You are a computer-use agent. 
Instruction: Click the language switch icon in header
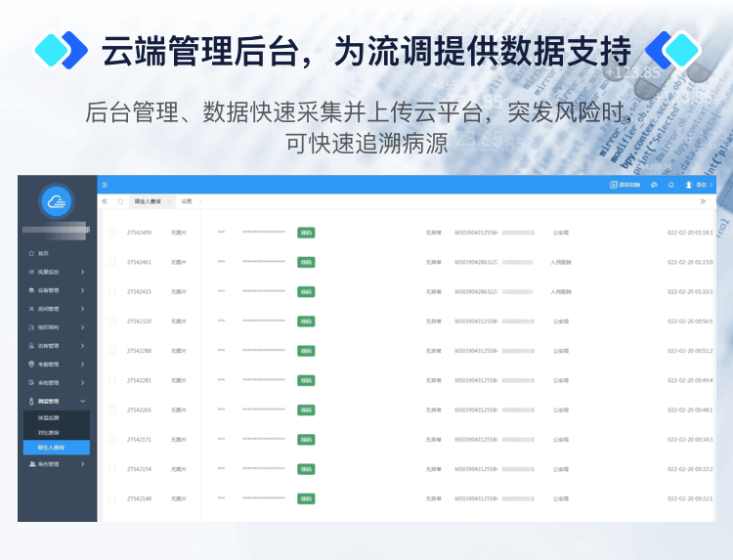pos(626,185)
